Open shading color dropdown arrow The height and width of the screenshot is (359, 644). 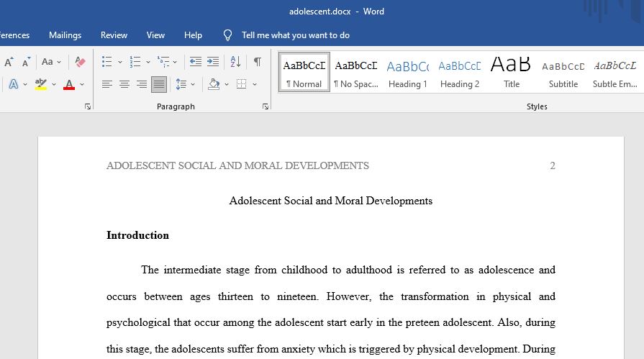click(227, 85)
